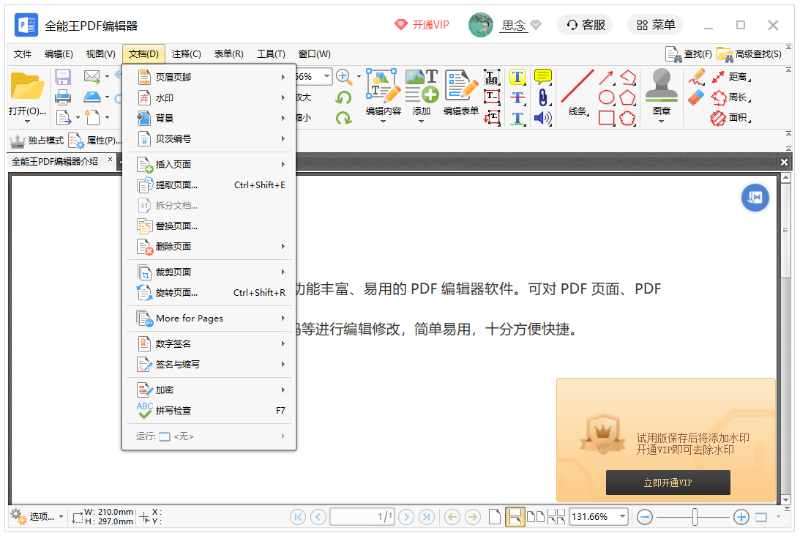Click 查找(F) search button
Screen dimensions: 800x536
tap(688, 54)
